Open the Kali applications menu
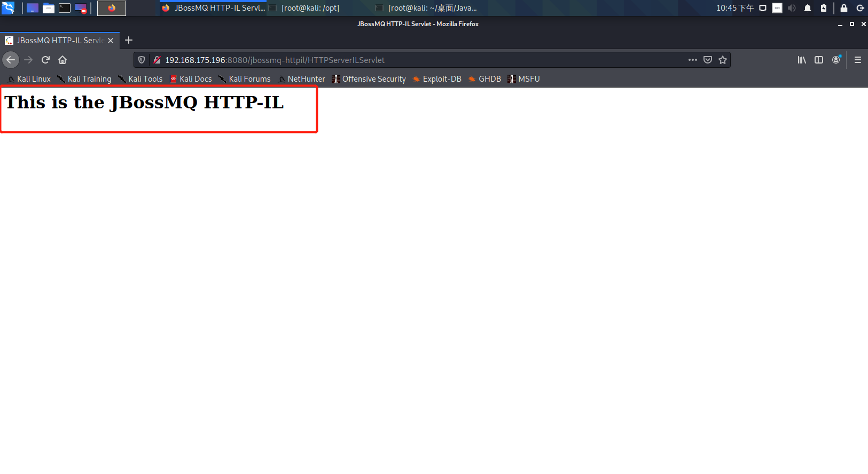This screenshot has width=868, height=474. pyautogui.click(x=8, y=8)
